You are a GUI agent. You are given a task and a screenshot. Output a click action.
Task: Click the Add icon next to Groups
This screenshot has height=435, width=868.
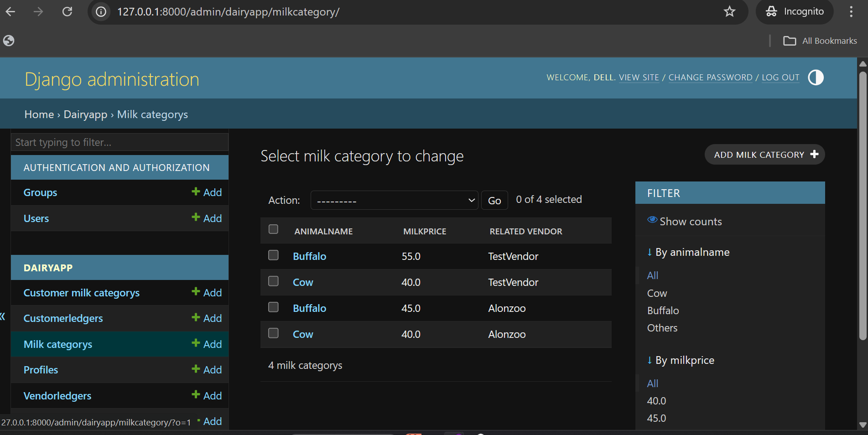tap(195, 192)
